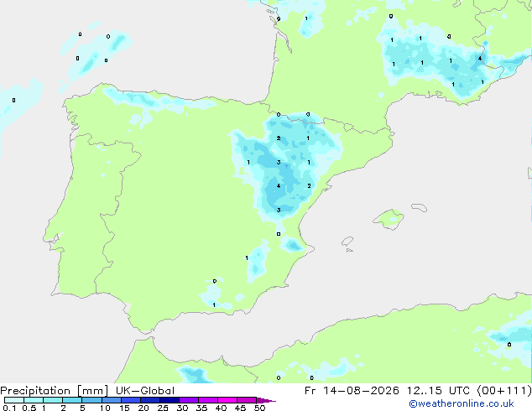Click the 0.1–0.5 mm palest legend swatch

14,400
